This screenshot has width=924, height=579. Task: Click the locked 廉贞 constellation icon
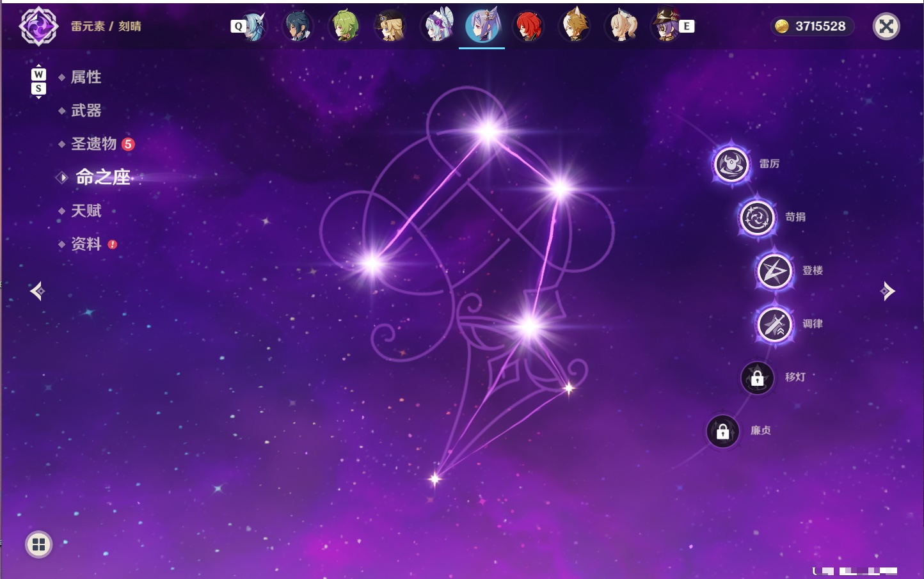coord(723,431)
